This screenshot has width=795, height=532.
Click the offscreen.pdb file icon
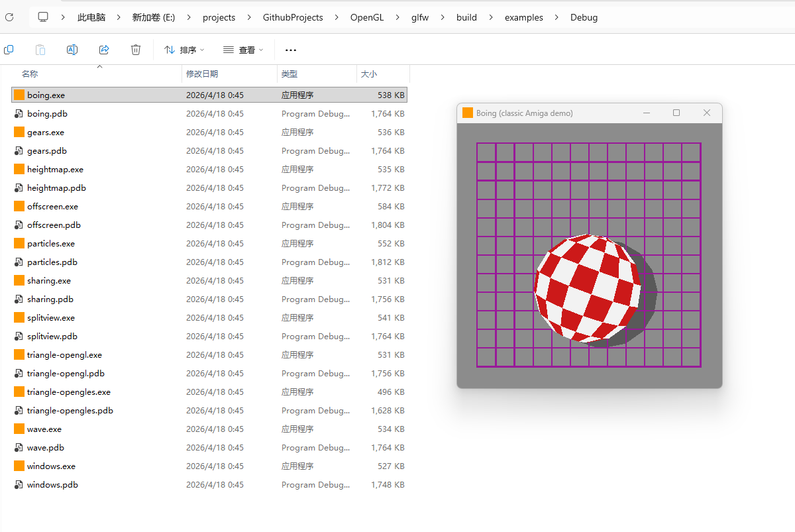click(19, 225)
